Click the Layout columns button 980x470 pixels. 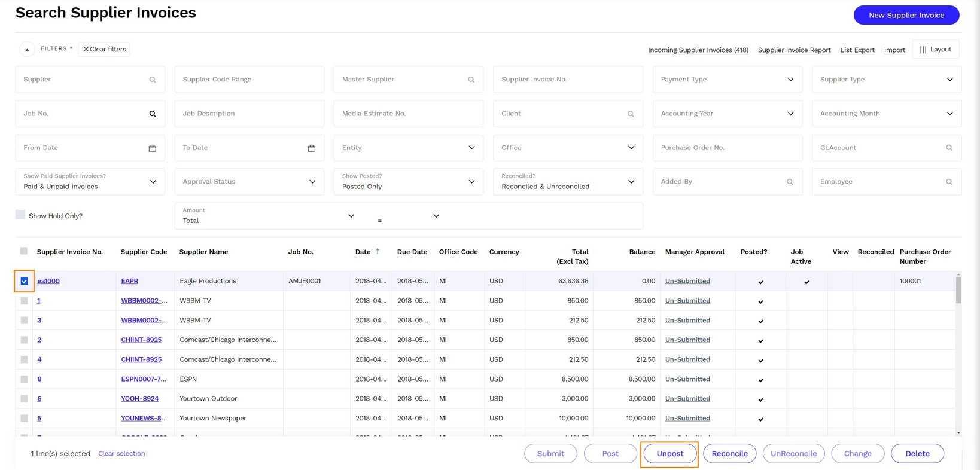click(x=936, y=50)
